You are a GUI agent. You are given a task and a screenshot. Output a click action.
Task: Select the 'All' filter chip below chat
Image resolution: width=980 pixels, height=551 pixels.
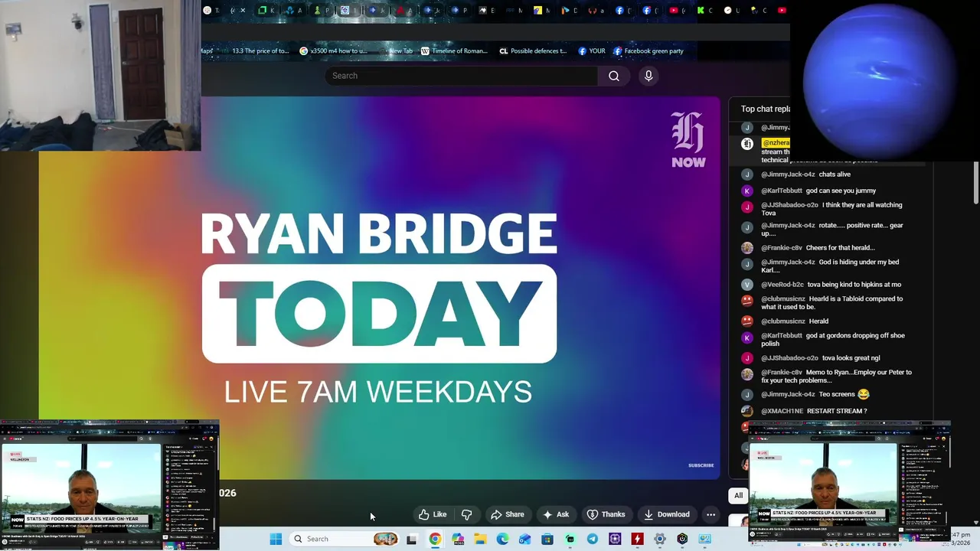point(738,495)
